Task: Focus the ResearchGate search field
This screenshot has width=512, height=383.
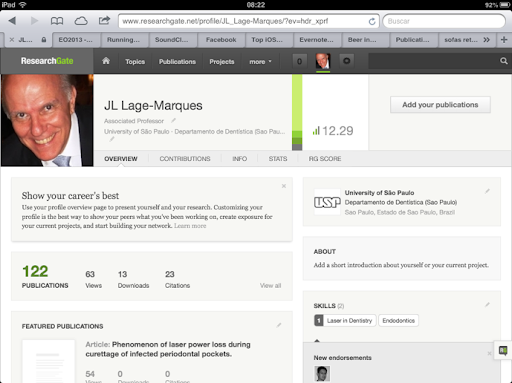Action: [433, 61]
